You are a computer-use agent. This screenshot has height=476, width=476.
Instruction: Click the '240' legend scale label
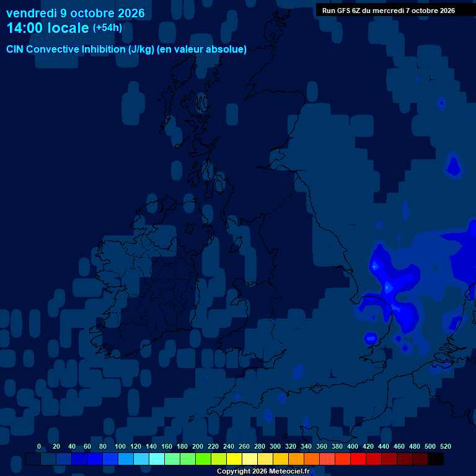point(228,446)
